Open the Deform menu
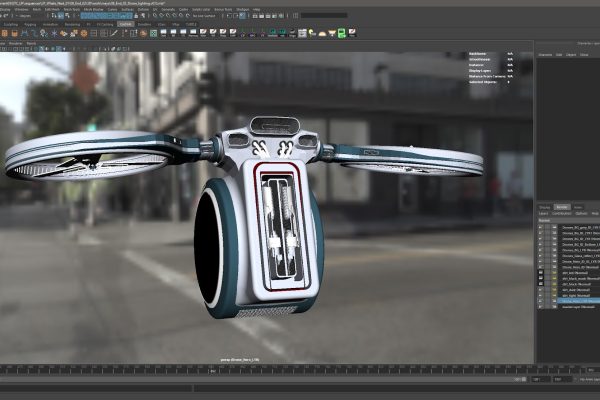This screenshot has height=400, width=600. pos(143,9)
